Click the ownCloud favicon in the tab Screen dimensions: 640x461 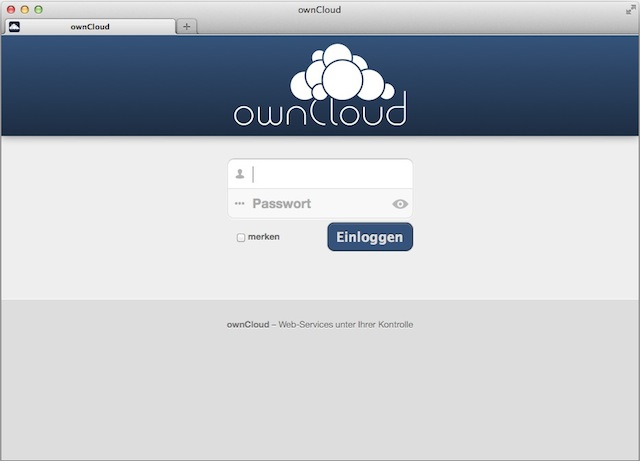pyautogui.click(x=14, y=27)
